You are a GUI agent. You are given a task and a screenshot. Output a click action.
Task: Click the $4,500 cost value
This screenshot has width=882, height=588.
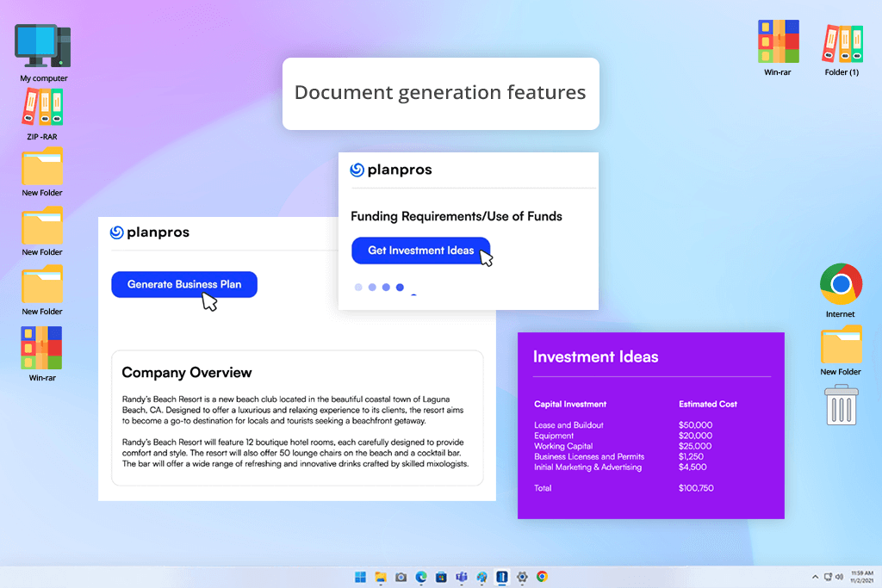[693, 467]
